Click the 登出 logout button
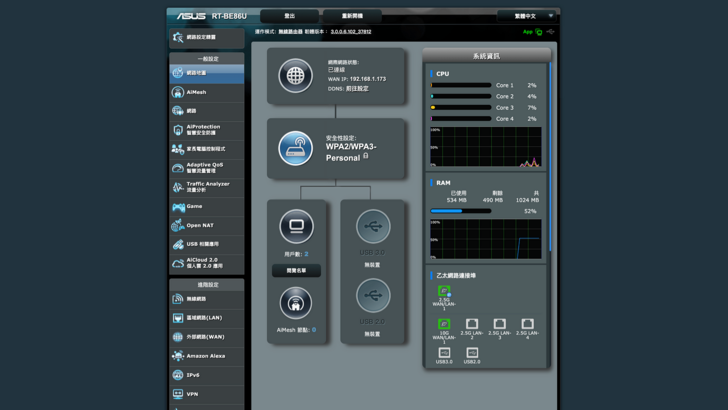 tap(289, 16)
